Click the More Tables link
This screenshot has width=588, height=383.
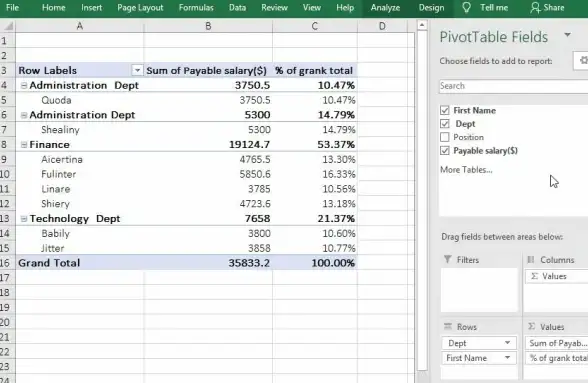tap(466, 170)
